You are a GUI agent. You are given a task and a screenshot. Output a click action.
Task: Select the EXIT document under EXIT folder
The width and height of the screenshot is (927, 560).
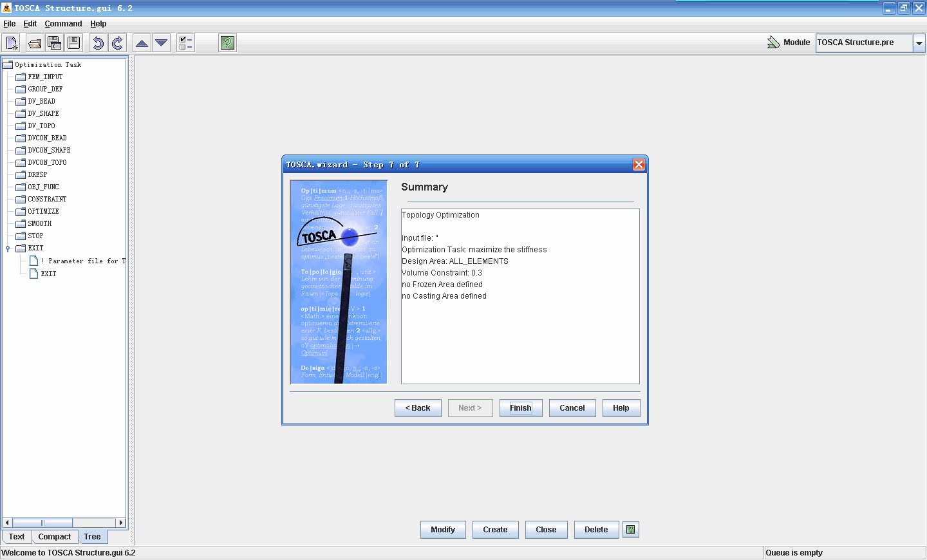[43, 274]
